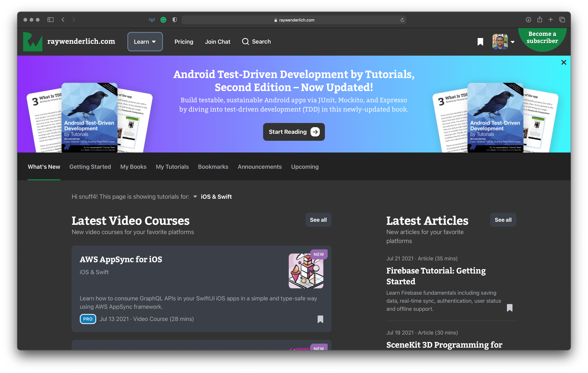Bookmark the AWS AppSync for iOS course
The width and height of the screenshot is (588, 373).
320,319
